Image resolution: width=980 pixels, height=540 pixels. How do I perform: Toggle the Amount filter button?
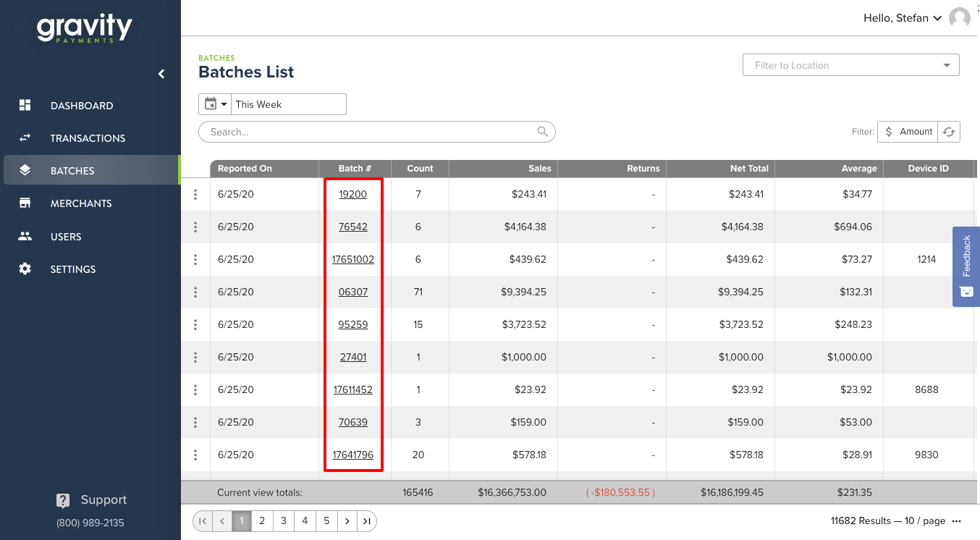(x=908, y=131)
